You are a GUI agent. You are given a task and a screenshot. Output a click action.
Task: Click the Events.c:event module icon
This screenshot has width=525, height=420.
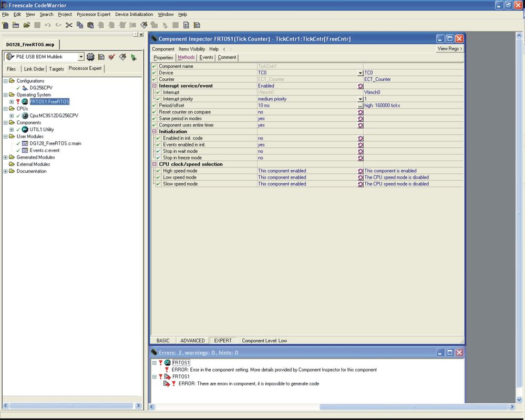25,151
